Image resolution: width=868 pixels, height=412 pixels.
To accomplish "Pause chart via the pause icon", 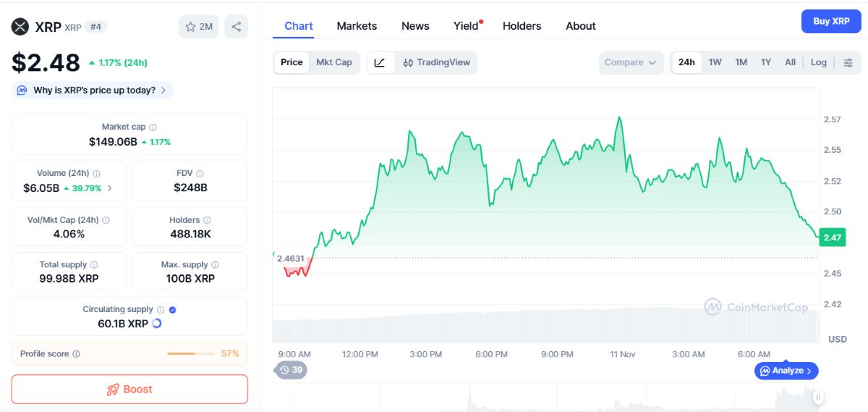I will pos(818,397).
